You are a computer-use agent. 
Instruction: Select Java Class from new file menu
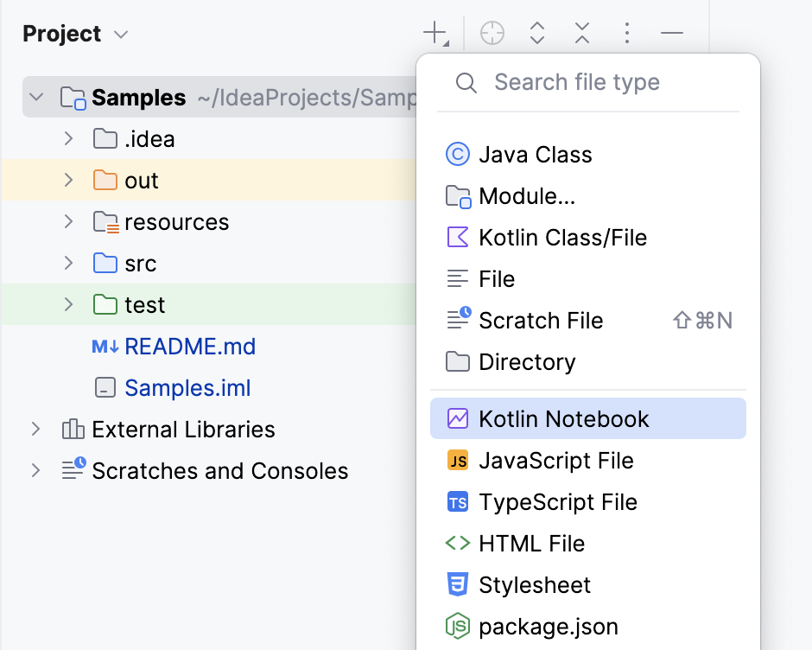(x=535, y=154)
